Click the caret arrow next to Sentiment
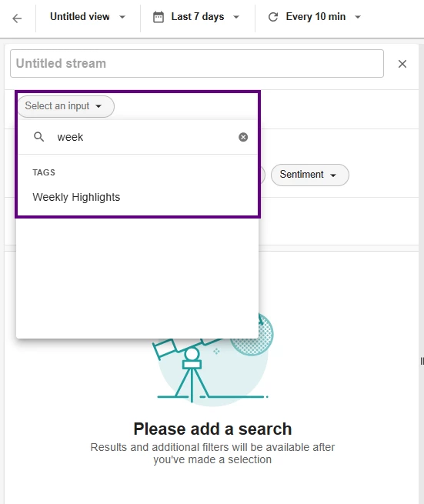This screenshot has width=424, height=504. click(333, 175)
